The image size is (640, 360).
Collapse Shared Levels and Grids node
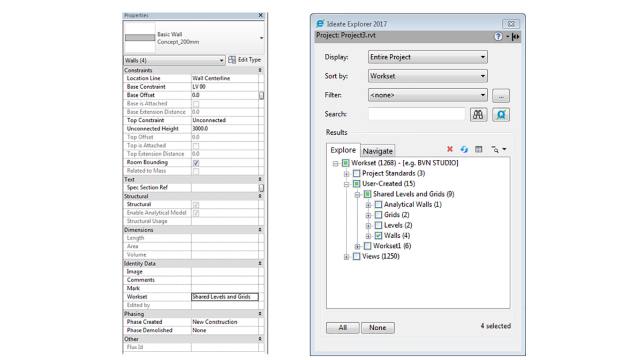[x=357, y=195]
